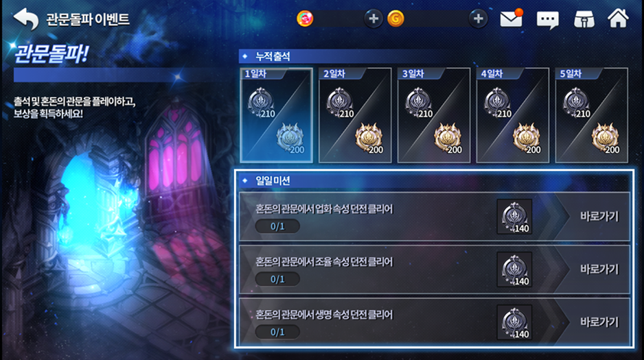Tap the gold G coin icon
Viewport: 644px width, 360px height.
coord(396,19)
